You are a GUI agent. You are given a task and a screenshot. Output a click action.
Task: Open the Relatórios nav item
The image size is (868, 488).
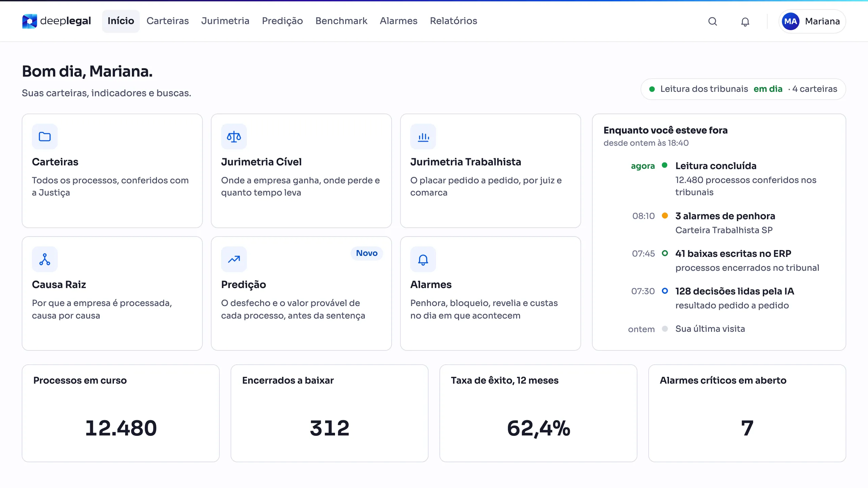pyautogui.click(x=453, y=21)
